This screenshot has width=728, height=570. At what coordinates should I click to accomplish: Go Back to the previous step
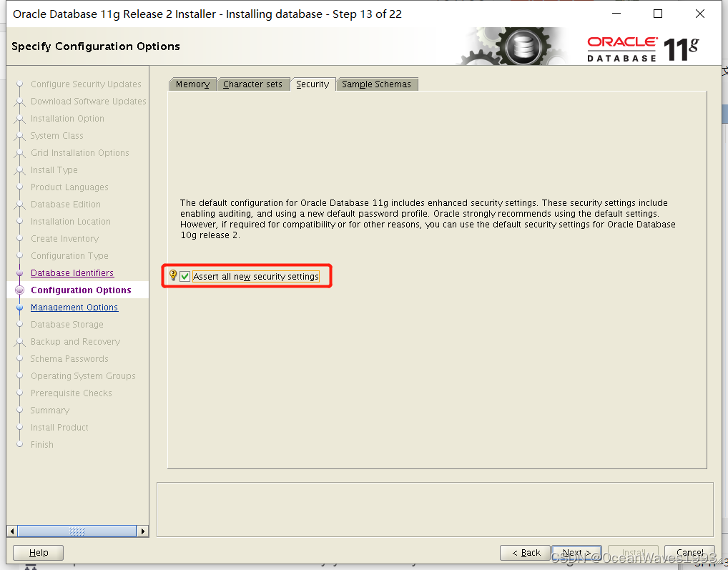coord(525,552)
